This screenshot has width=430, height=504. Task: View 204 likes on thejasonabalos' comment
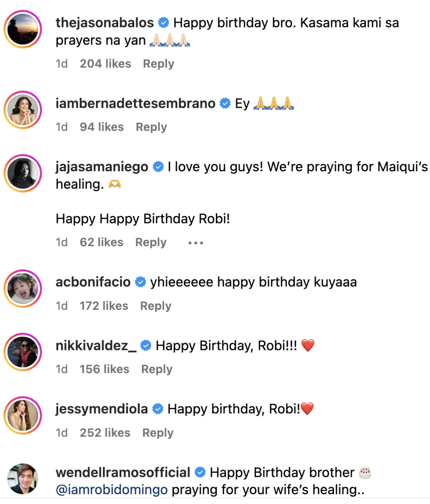pos(105,64)
